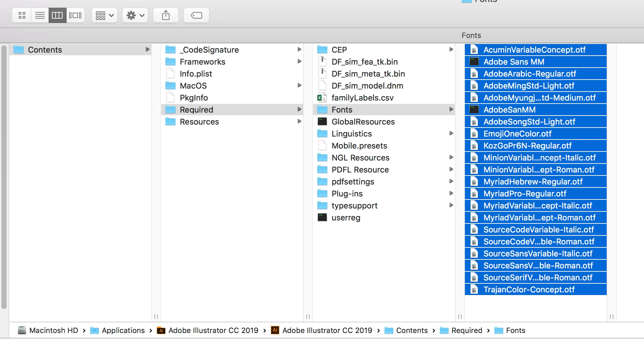Expand the _CodeSignature folder arrow
Image resolution: width=644 pixels, height=339 pixels.
click(x=299, y=50)
